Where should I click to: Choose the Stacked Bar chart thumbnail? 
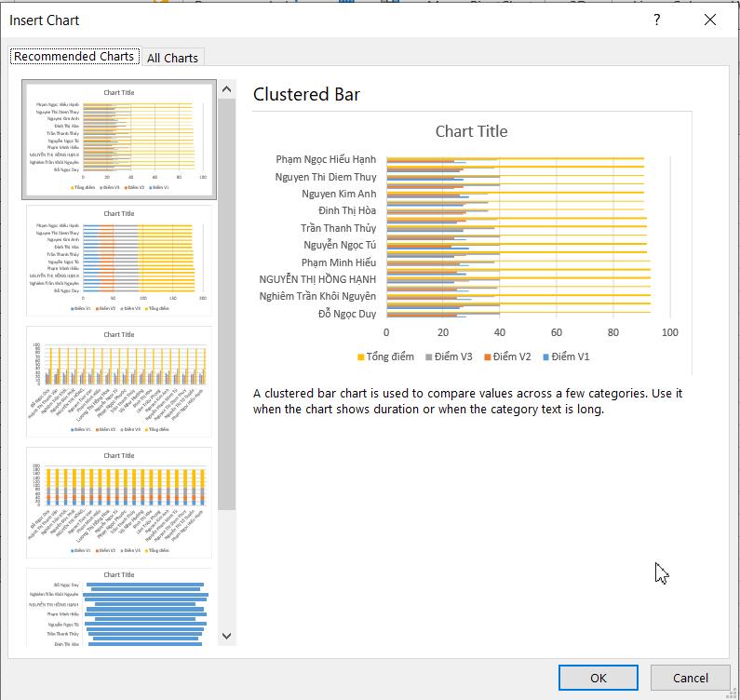pyautogui.click(x=119, y=260)
